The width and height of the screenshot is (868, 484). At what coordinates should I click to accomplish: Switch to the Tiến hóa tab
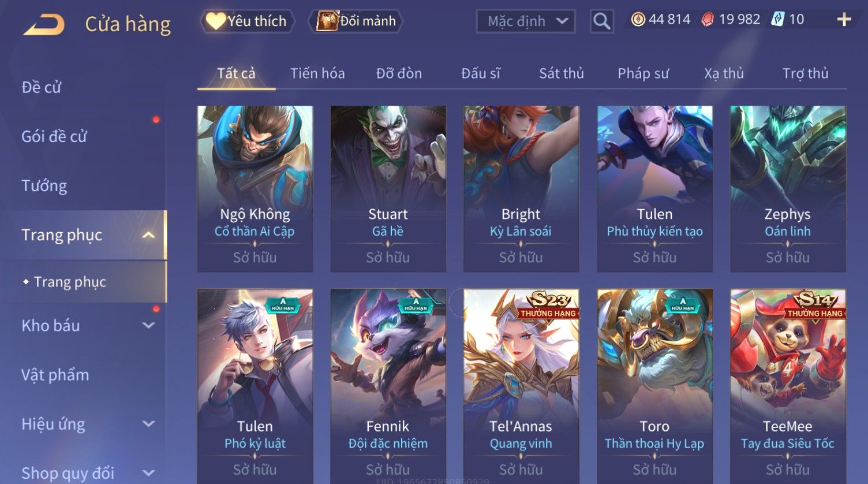pos(317,73)
